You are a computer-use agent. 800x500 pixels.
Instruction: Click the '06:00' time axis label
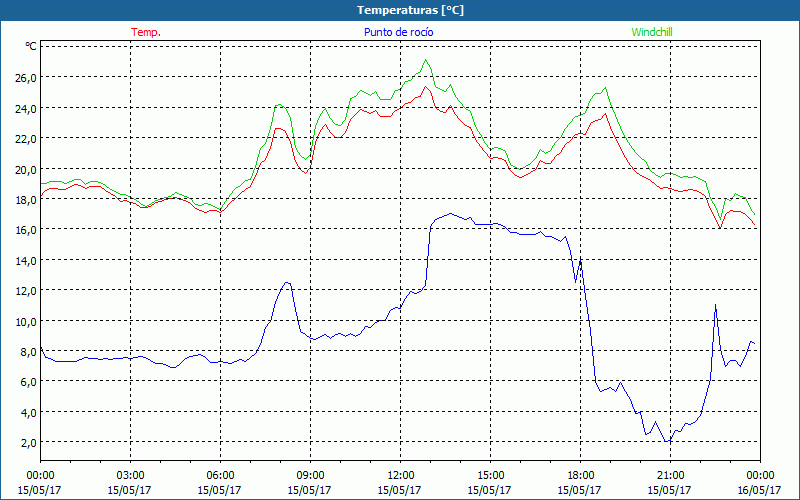click(220, 476)
